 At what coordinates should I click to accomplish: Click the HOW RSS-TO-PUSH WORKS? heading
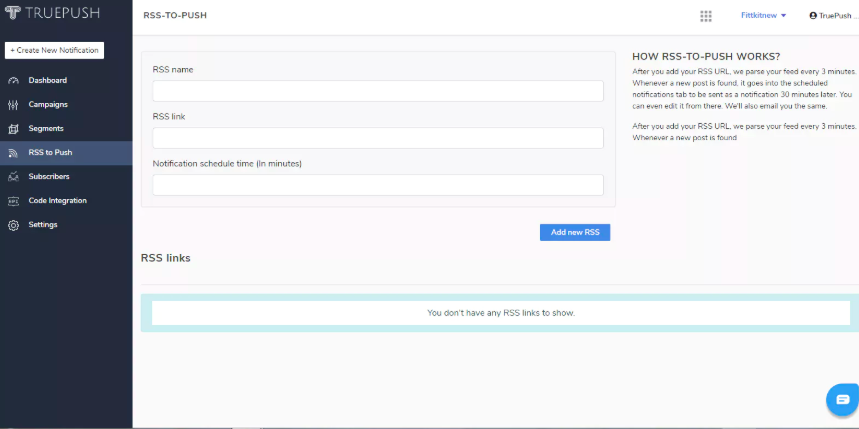(706, 57)
